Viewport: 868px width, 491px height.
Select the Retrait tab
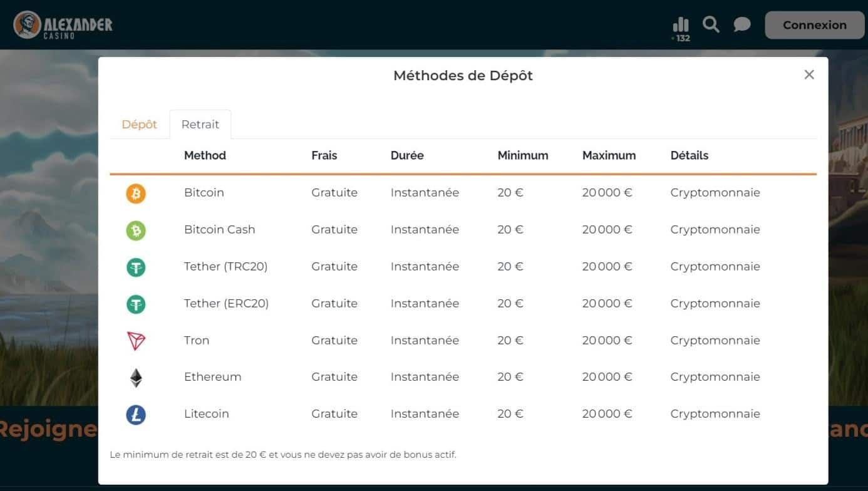coord(200,124)
